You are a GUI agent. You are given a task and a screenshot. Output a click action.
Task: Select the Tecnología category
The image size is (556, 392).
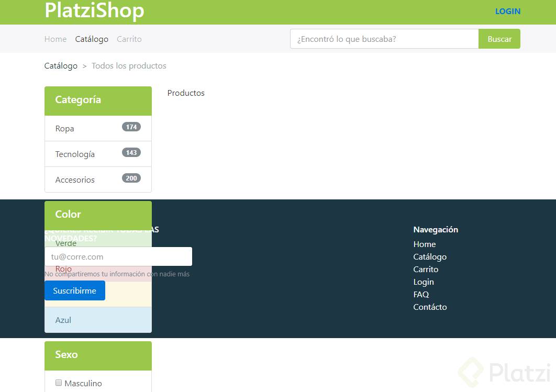pos(98,154)
